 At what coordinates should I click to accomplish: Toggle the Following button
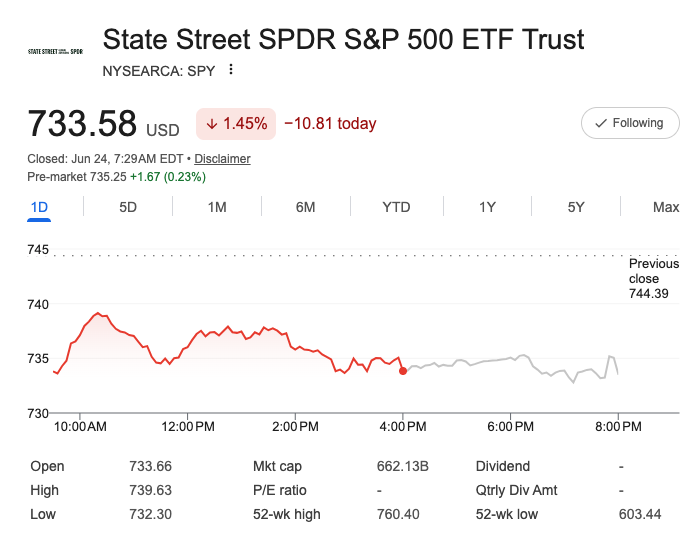[630, 123]
